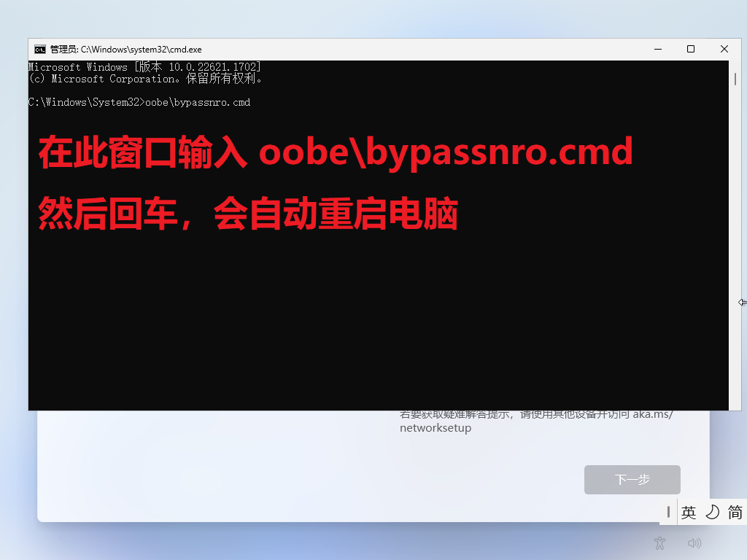Click the red 在此窗口输入 instruction text
Screen dimensions: 747x560
click(x=336, y=152)
